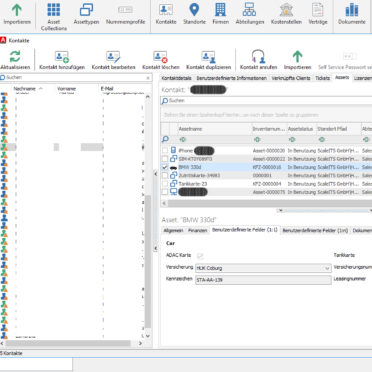This screenshot has height=372, width=372.
Task: Tick the Tankkarte-23 row checkbox
Action: click(x=165, y=184)
